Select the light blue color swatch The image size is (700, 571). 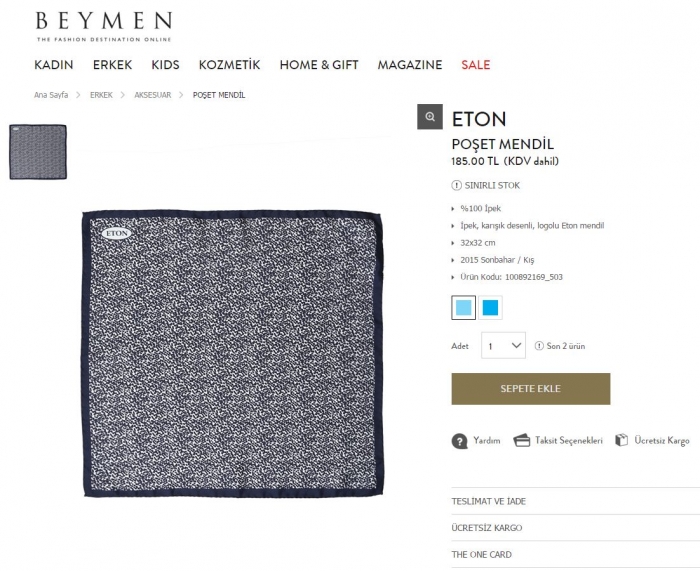(463, 308)
